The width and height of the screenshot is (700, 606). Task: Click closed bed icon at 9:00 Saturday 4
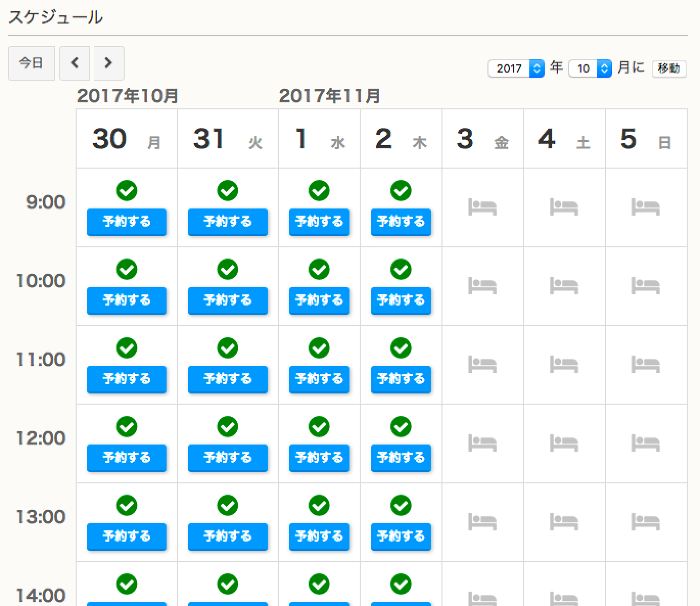(x=564, y=207)
